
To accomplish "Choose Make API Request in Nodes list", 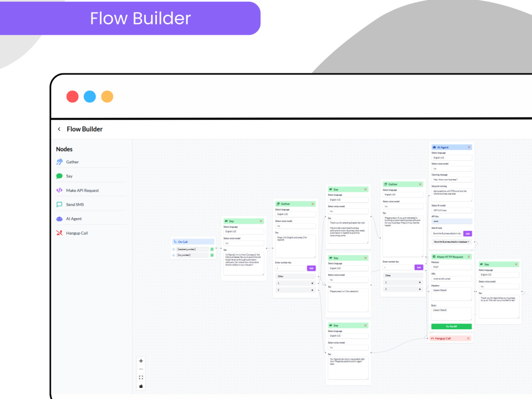I will click(x=91, y=190).
